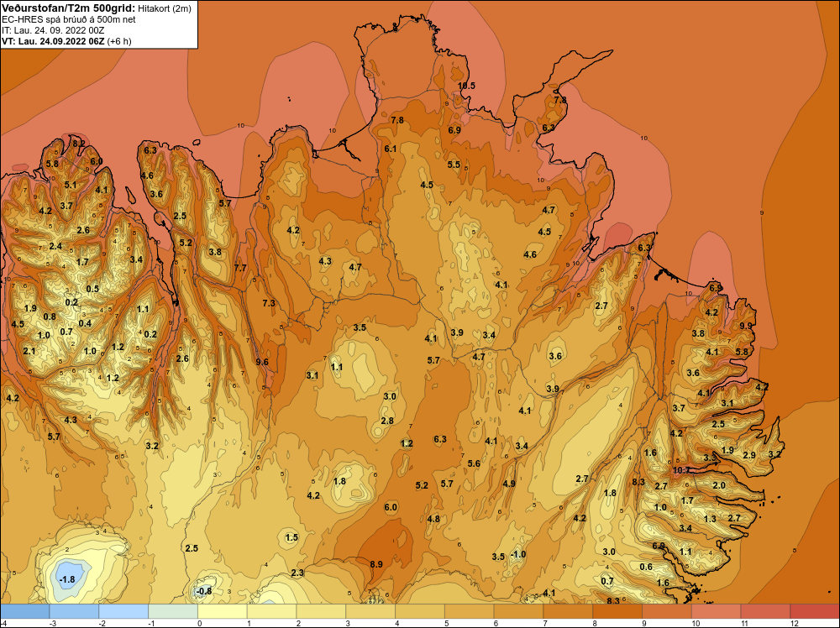Click the '-1.0' temperature value
The height and width of the screenshot is (628, 840).
518,554
